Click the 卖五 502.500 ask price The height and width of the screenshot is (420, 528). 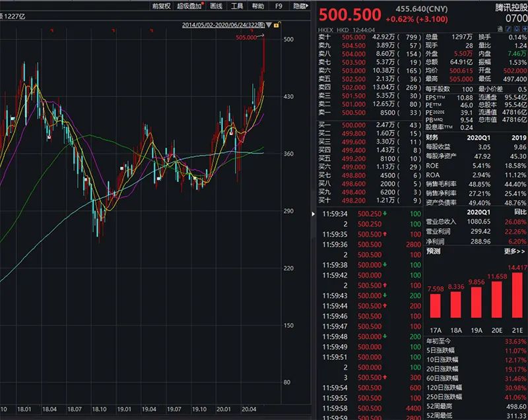click(x=354, y=79)
